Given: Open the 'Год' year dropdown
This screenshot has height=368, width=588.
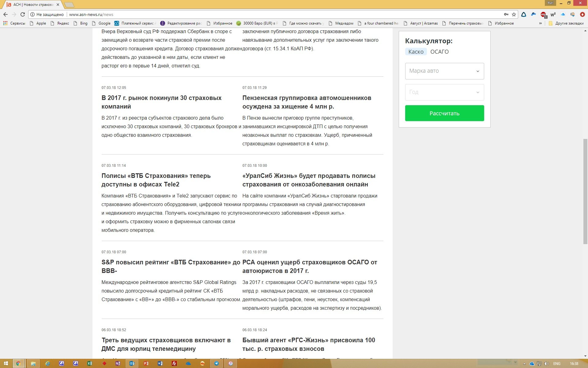Looking at the screenshot, I should [444, 92].
